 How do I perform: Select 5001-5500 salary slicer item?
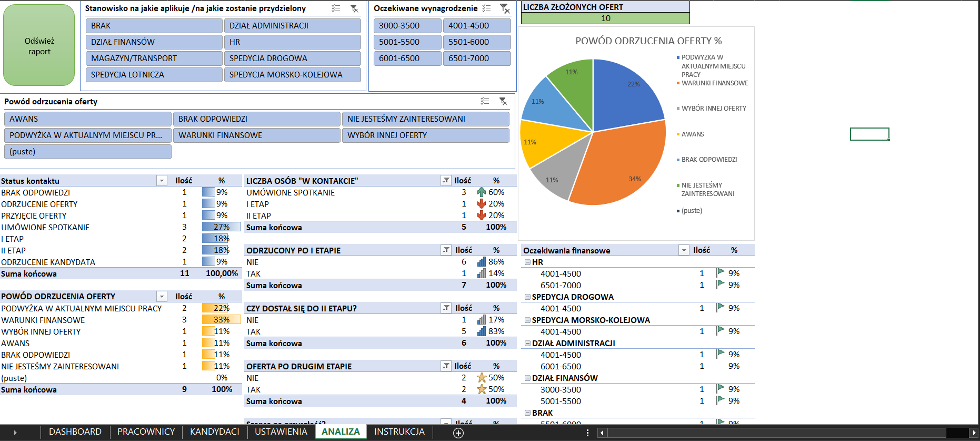tap(407, 42)
